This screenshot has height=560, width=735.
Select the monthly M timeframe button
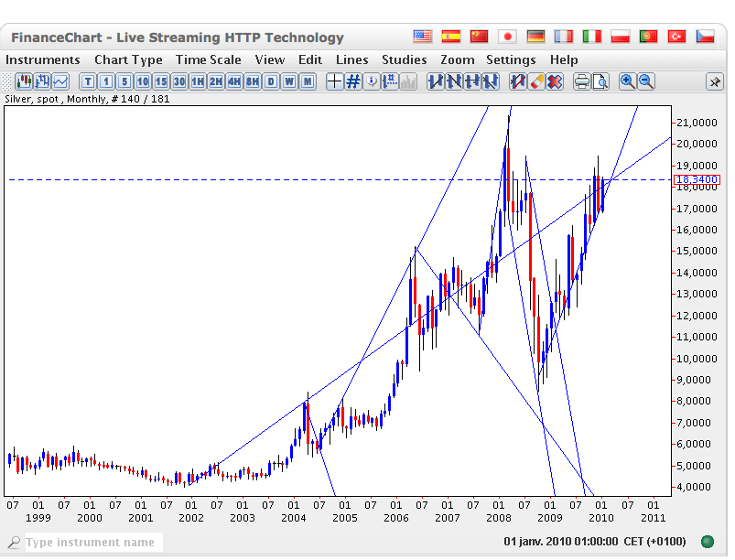coord(307,81)
